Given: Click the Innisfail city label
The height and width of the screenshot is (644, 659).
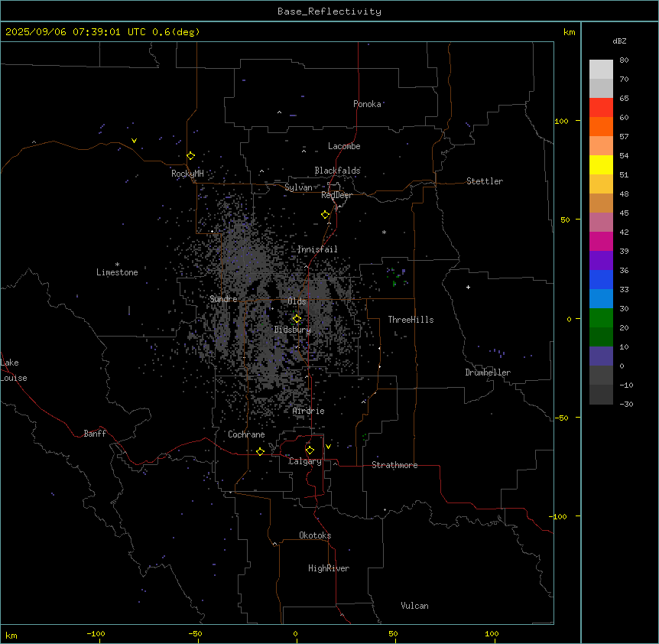Looking at the screenshot, I should click(317, 249).
